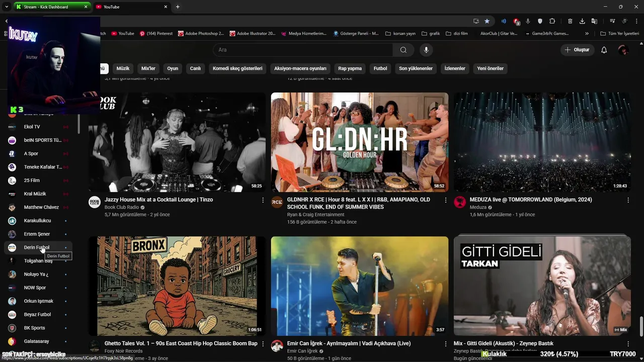644x362 pixels.
Task: Click the voice search microphone button
Action: click(426, 50)
